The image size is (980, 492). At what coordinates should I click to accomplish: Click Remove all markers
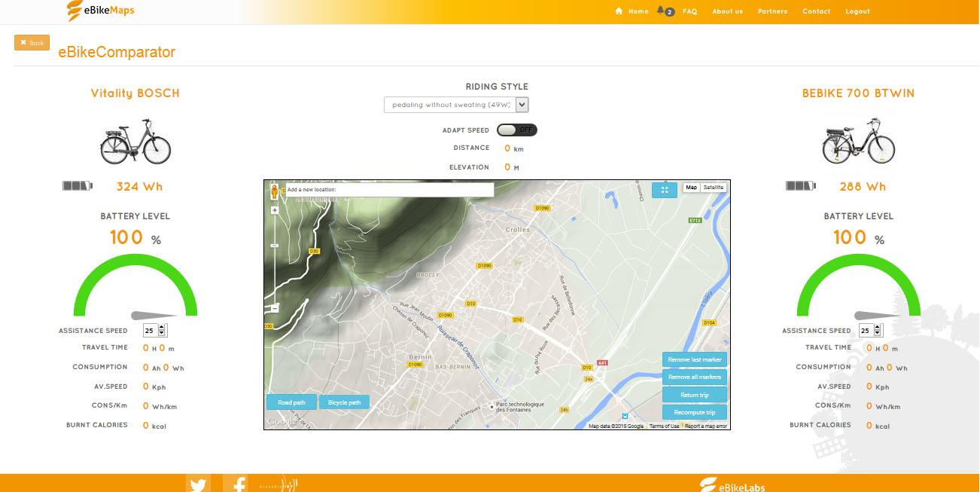coord(695,377)
